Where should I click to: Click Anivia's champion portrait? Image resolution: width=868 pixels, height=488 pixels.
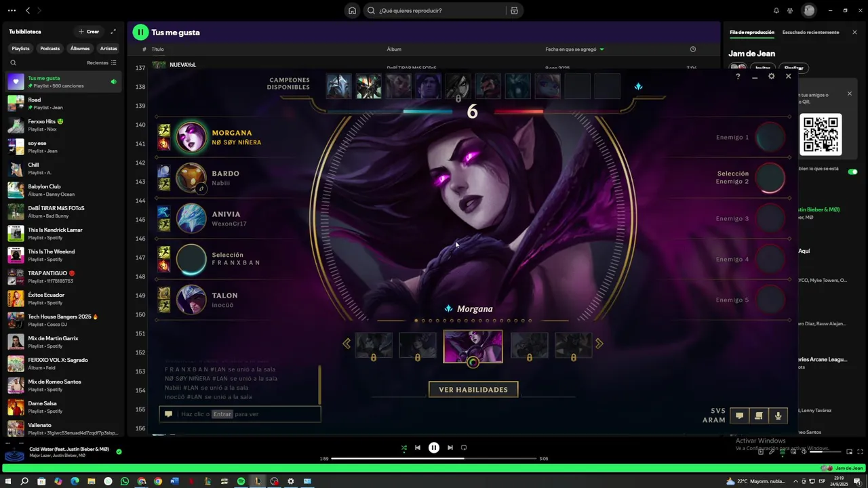tap(191, 218)
